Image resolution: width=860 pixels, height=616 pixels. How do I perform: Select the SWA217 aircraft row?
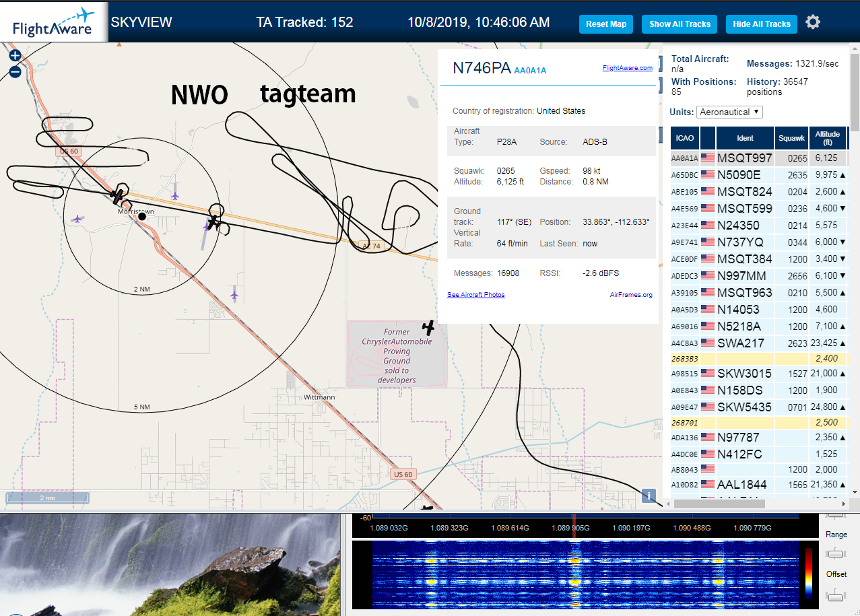(x=759, y=343)
